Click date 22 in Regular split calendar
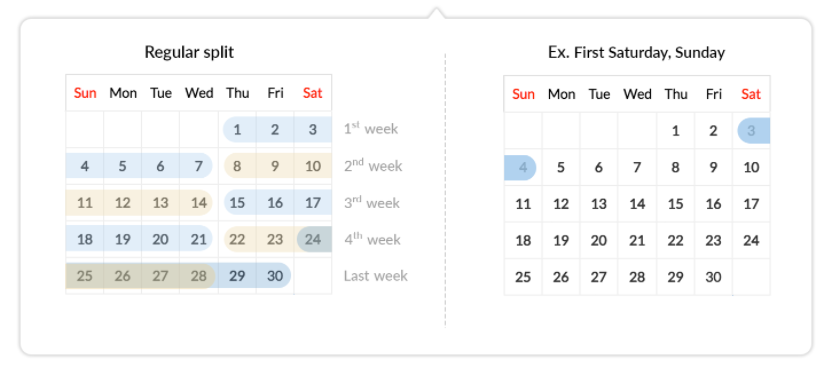The width and height of the screenshot is (826, 368). pyautogui.click(x=237, y=240)
